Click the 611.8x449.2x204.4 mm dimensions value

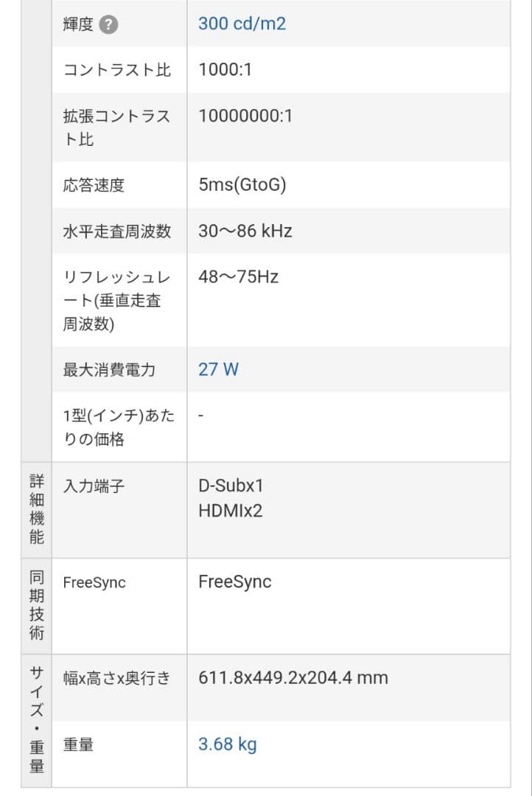click(x=293, y=678)
